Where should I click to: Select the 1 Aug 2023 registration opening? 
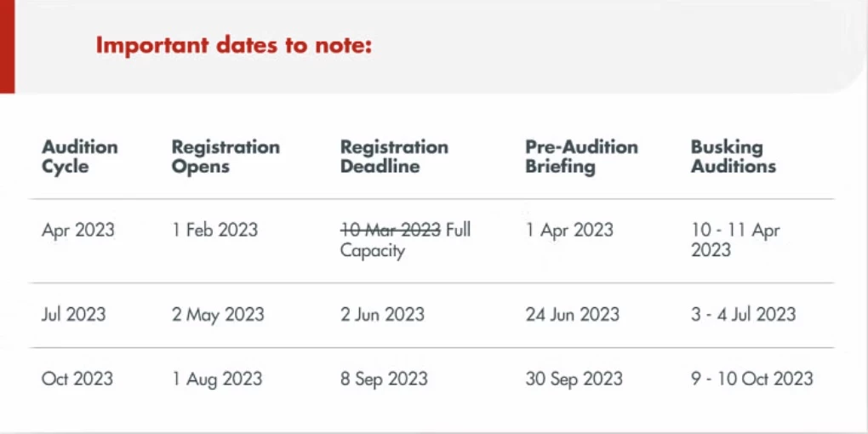coord(217,380)
